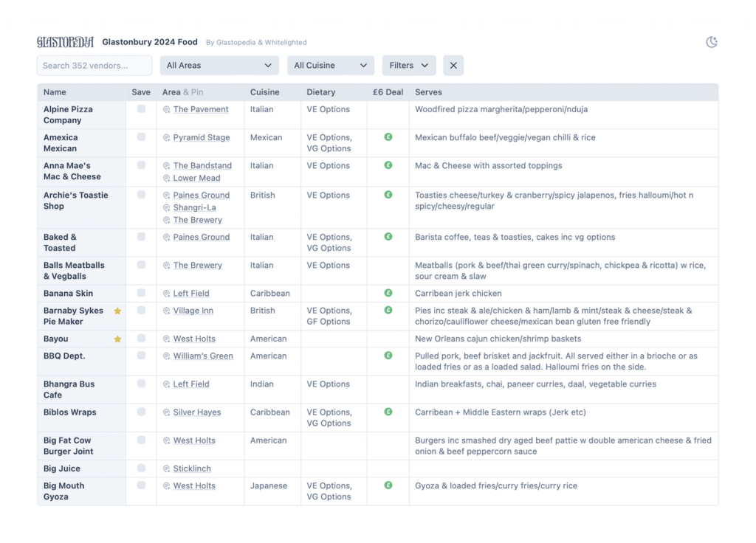Click the £6 deal icon for Archie's Toastie Shop
This screenshot has height=543, width=756.
point(388,195)
